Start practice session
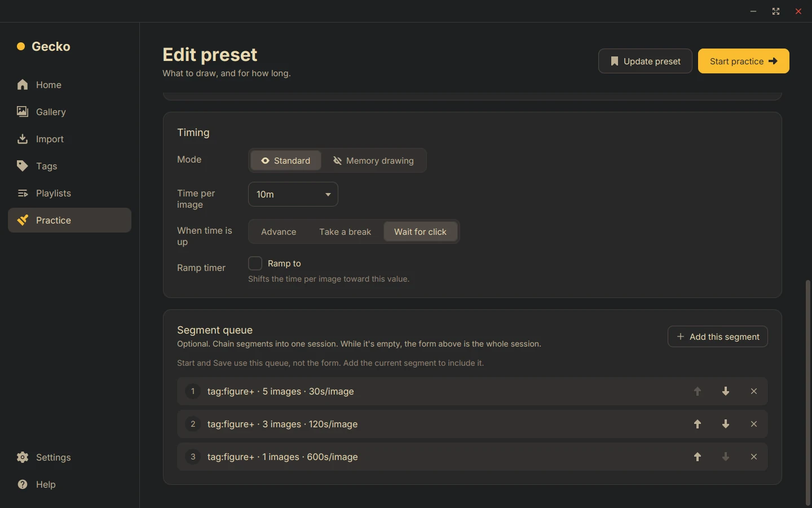 click(743, 61)
